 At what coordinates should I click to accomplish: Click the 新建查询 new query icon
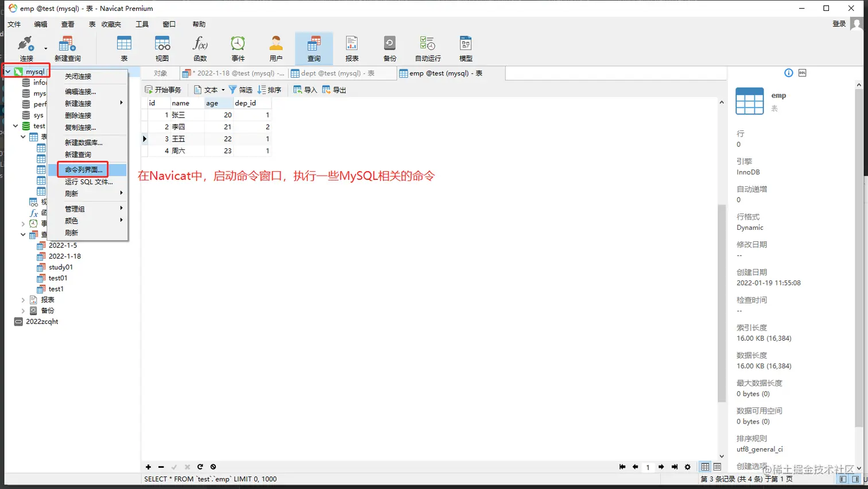pyautogui.click(x=67, y=48)
